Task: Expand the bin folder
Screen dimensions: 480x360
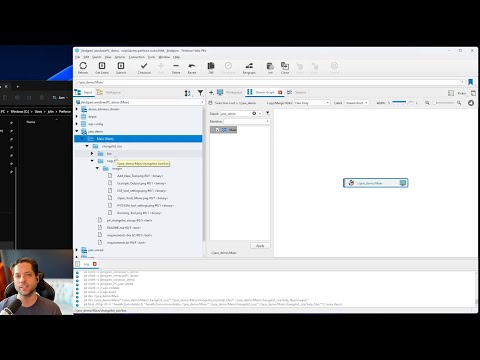Action: tap(92, 154)
